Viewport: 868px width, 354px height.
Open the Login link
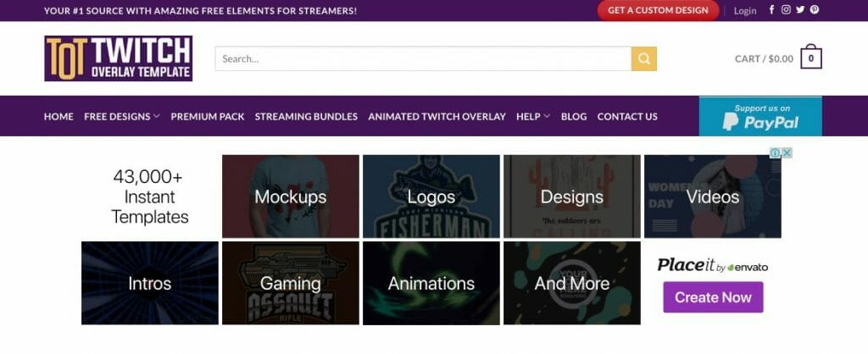pyautogui.click(x=745, y=10)
